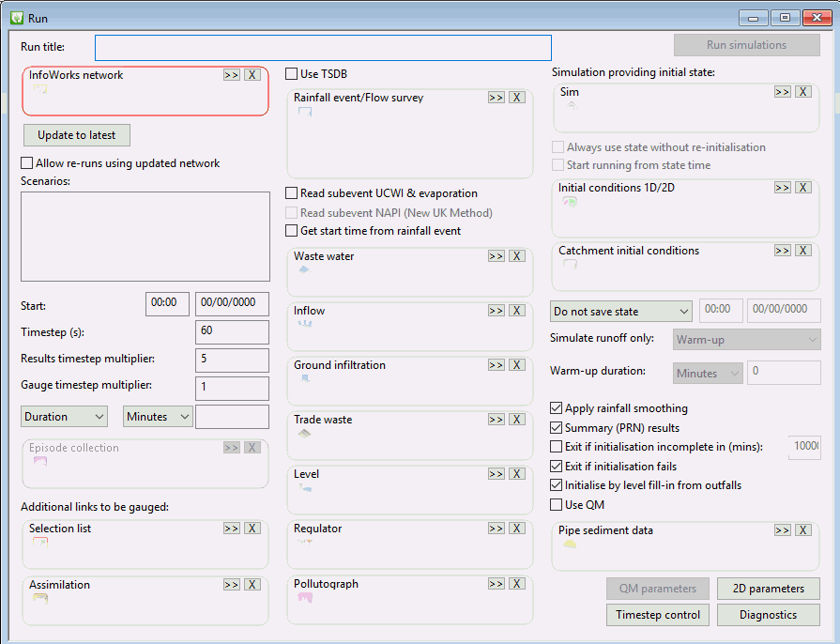The image size is (840, 644).
Task: Expand the Duration dropdown
Action: tap(64, 417)
